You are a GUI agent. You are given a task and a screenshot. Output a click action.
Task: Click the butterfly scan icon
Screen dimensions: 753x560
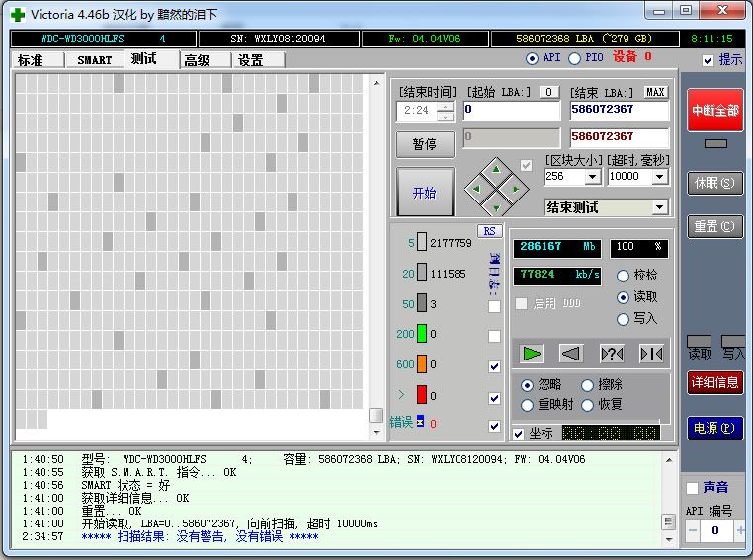coord(650,354)
